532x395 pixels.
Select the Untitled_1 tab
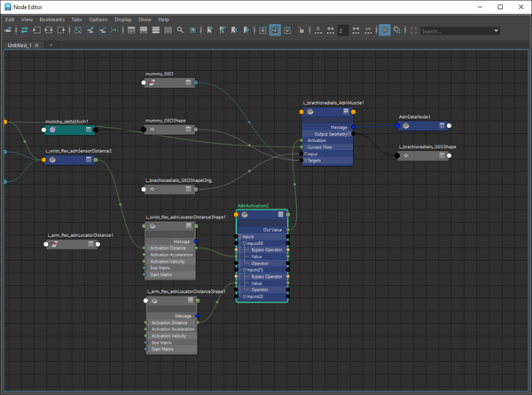pos(19,43)
